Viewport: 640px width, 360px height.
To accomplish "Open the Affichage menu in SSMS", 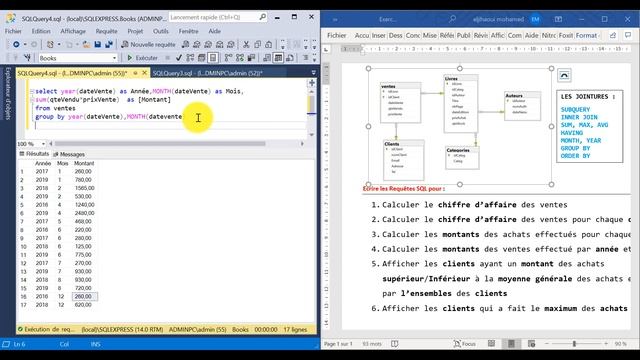I will click(73, 31).
